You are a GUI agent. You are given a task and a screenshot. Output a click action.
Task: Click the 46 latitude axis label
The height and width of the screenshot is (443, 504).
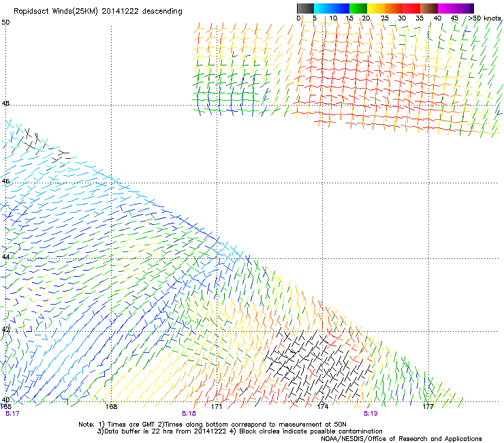tap(5, 181)
